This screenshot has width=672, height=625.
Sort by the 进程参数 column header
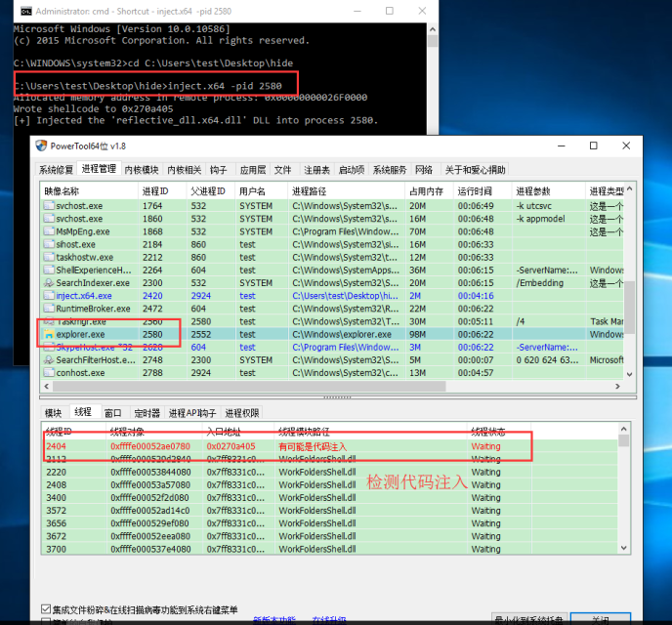[549, 191]
